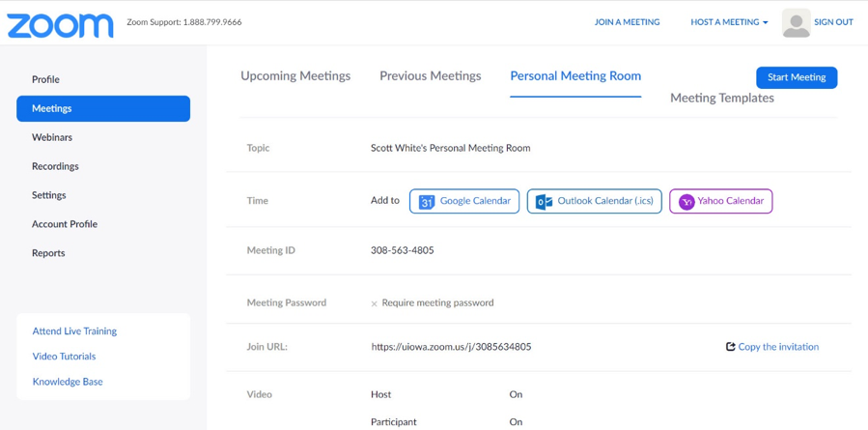This screenshot has width=868, height=430.
Task: Click the copy invitation icon
Action: pyautogui.click(x=730, y=347)
